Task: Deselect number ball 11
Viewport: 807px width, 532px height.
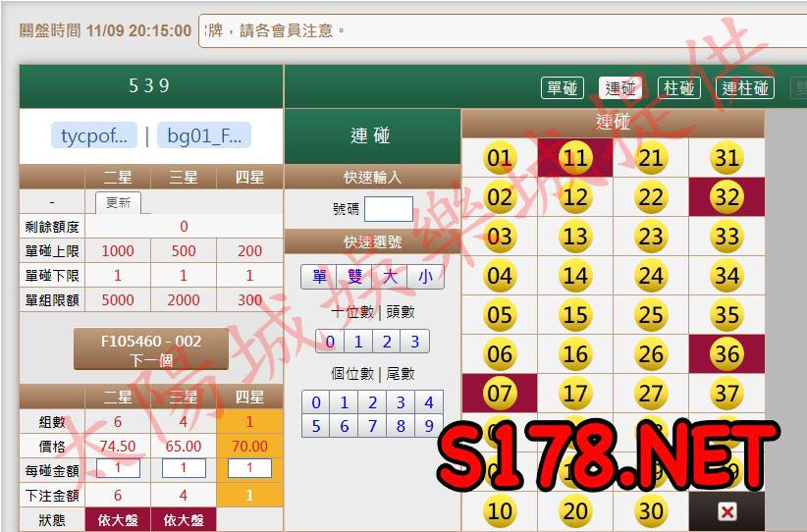Action: [x=575, y=158]
